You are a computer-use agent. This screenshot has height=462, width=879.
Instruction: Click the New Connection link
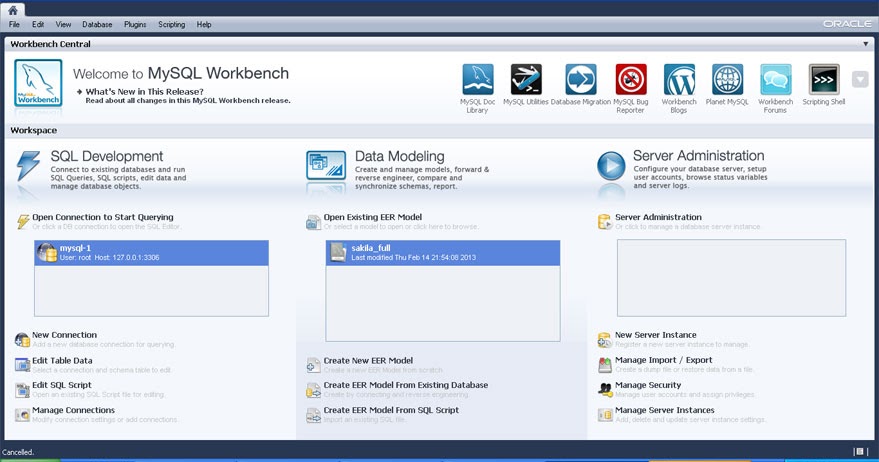pyautogui.click(x=64, y=335)
